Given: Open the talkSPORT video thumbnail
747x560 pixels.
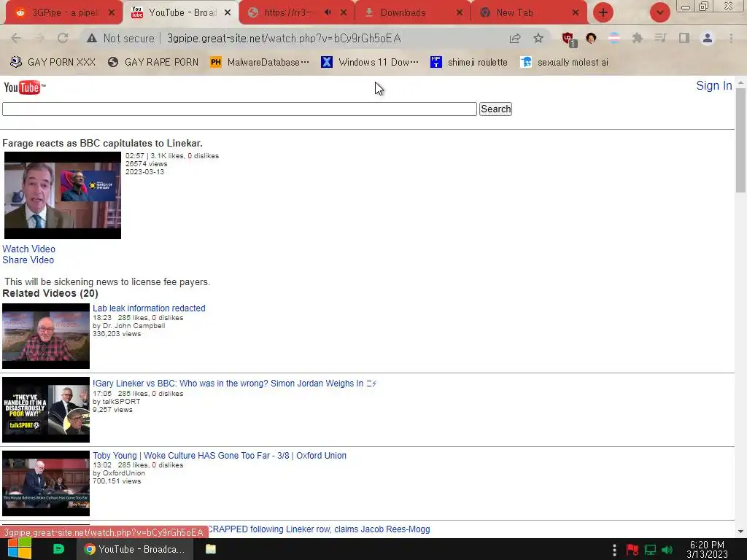Looking at the screenshot, I should pyautogui.click(x=46, y=410).
